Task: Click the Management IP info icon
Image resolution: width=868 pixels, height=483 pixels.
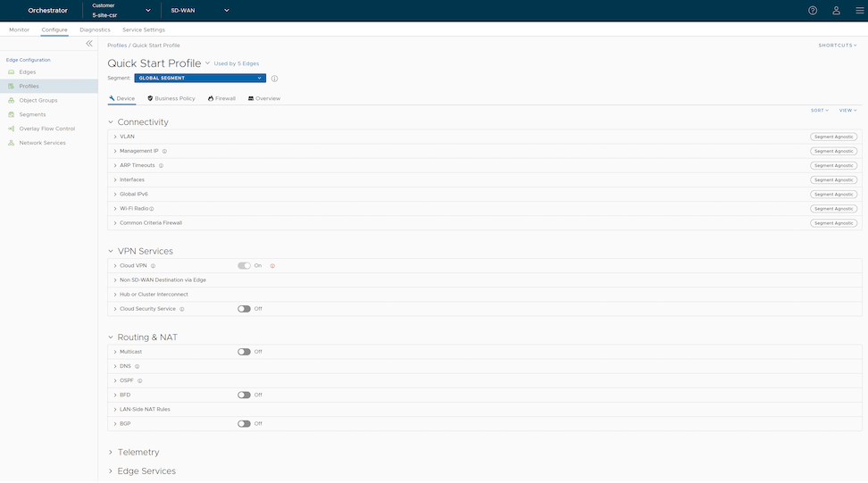Action: click(x=165, y=152)
